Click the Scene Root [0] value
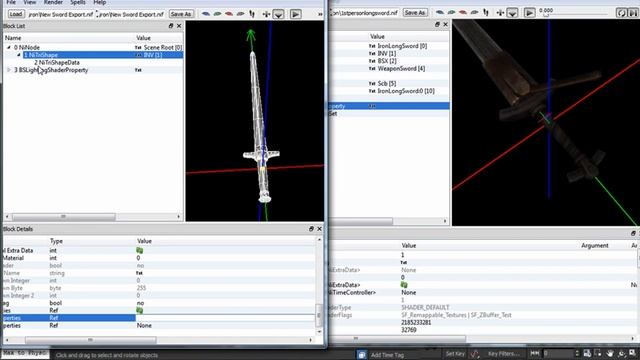Screen dimensions: 640x360 (x=163, y=47)
